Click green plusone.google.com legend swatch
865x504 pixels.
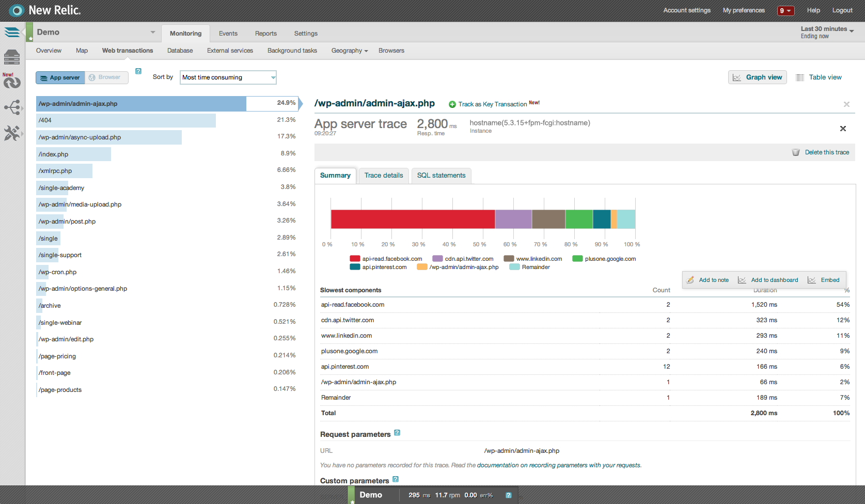[577, 259]
